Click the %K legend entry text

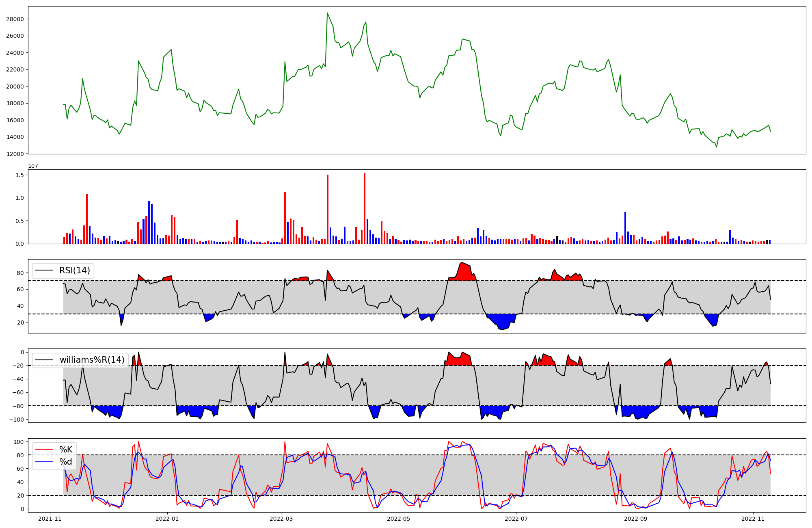(66, 449)
